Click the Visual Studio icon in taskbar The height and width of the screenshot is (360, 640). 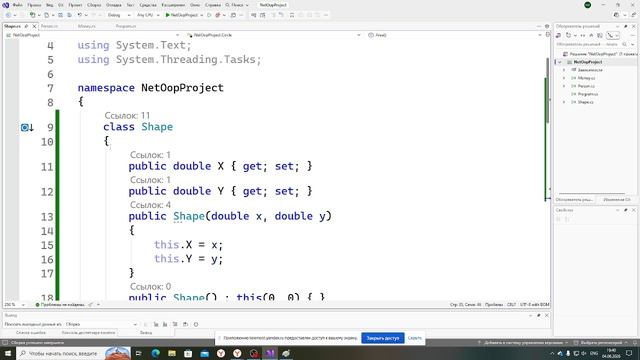click(270, 353)
